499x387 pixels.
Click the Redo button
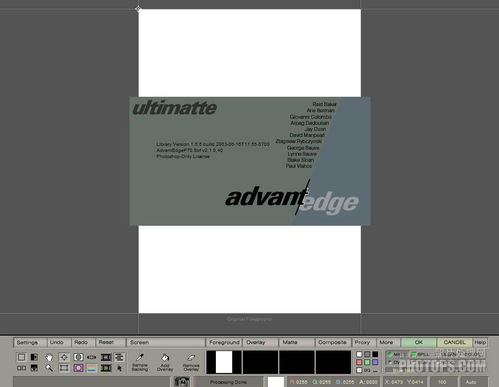83,342
